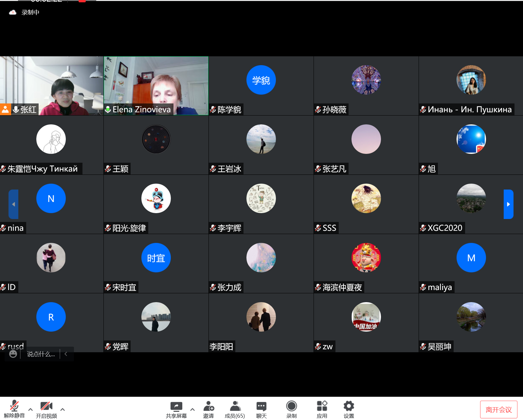The height and width of the screenshot is (420, 523).
Task: Open the invite participants icon
Action: tap(208, 407)
